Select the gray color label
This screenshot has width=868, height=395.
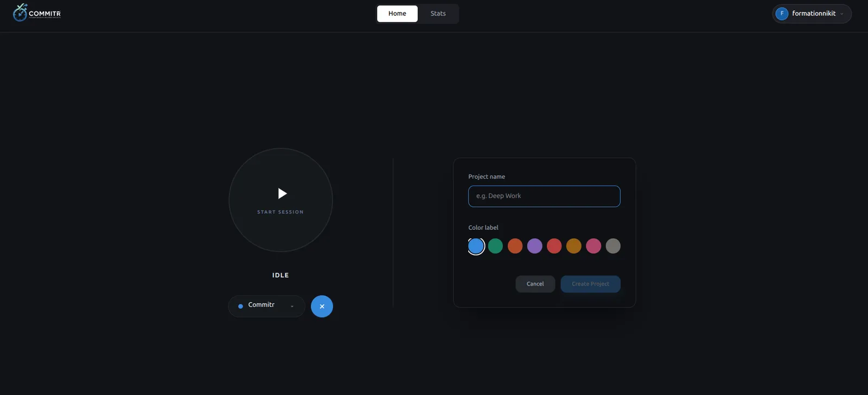613,246
